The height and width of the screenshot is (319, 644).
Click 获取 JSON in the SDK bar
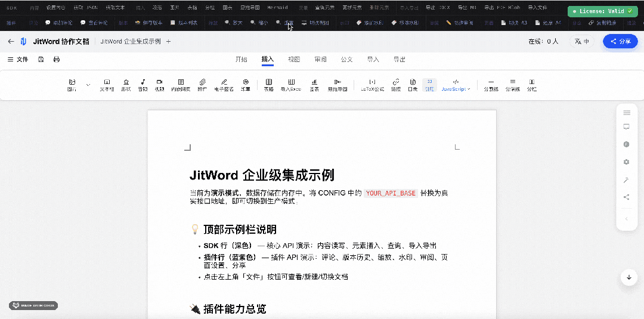pos(85,7)
